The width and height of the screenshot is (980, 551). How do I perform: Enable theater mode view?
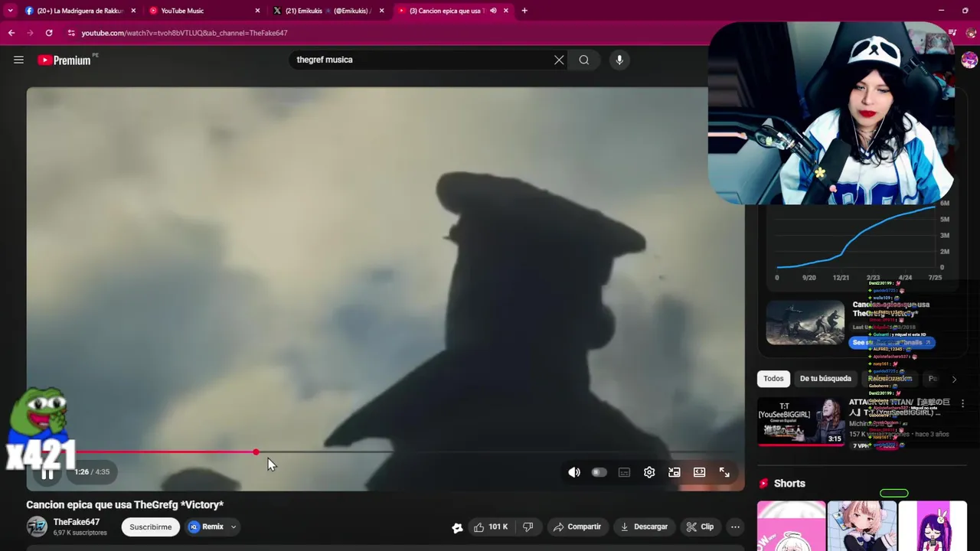click(x=699, y=472)
